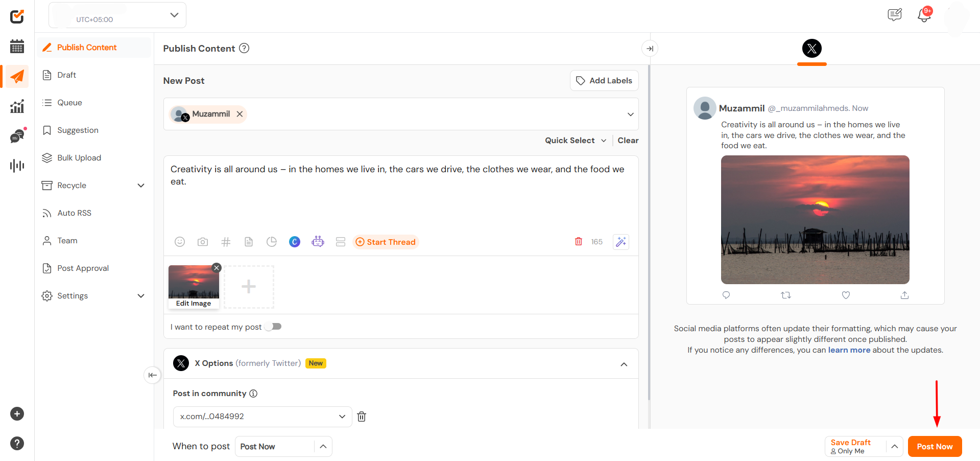Screen dimensions: 980x461
Task: Remove the Muzammil account chip
Action: [240, 114]
